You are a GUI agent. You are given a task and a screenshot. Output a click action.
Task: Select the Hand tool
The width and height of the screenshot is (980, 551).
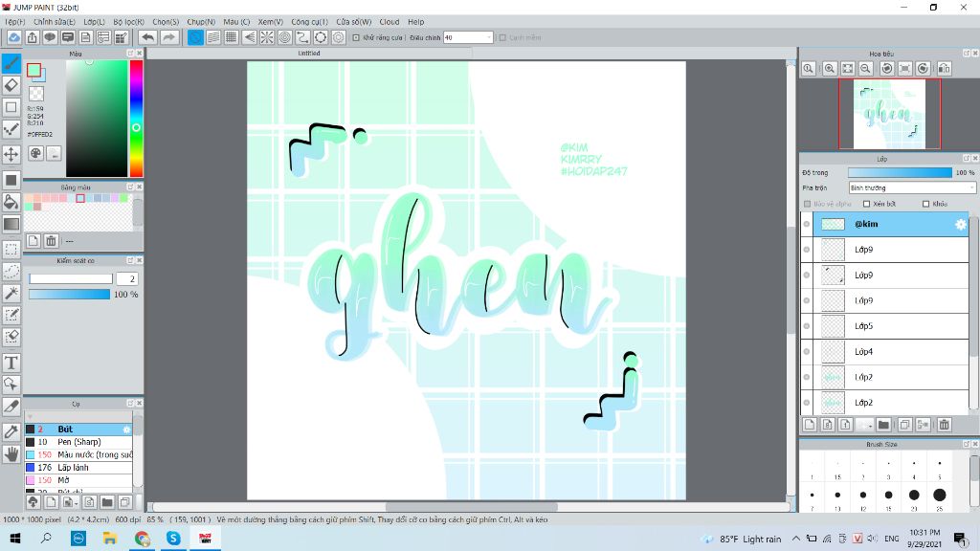click(11, 454)
